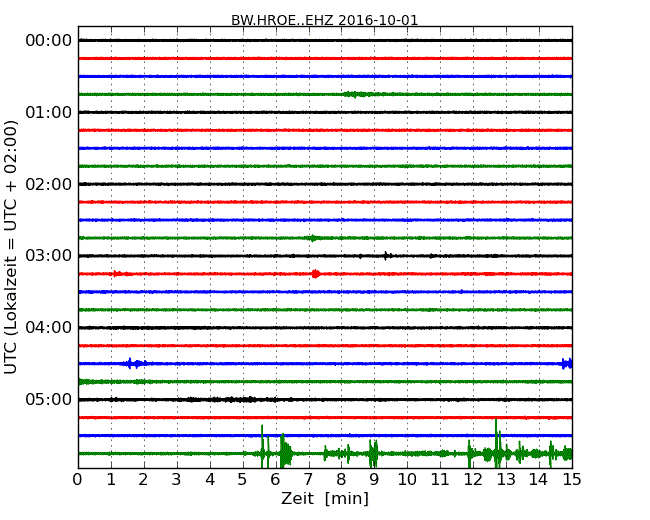Select the 01:00 time label
This screenshot has width=650, height=520.
coord(49,112)
